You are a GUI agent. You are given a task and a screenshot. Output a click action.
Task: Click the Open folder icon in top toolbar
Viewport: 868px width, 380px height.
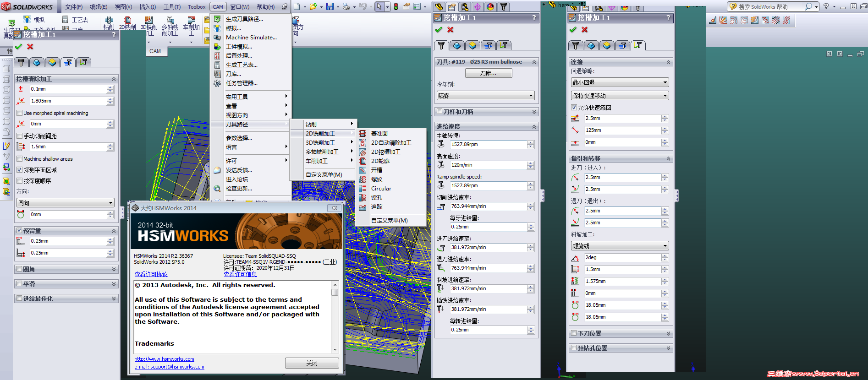pos(313,6)
